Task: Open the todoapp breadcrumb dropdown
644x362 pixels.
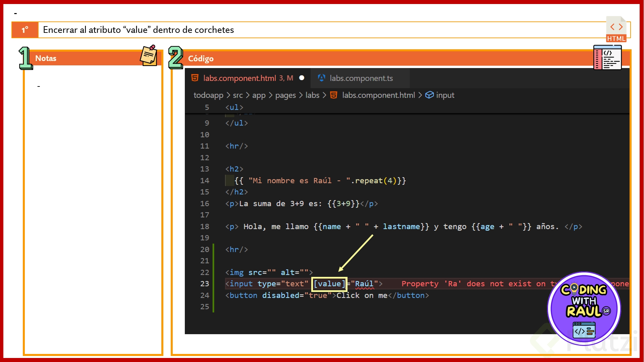Action: click(x=208, y=95)
